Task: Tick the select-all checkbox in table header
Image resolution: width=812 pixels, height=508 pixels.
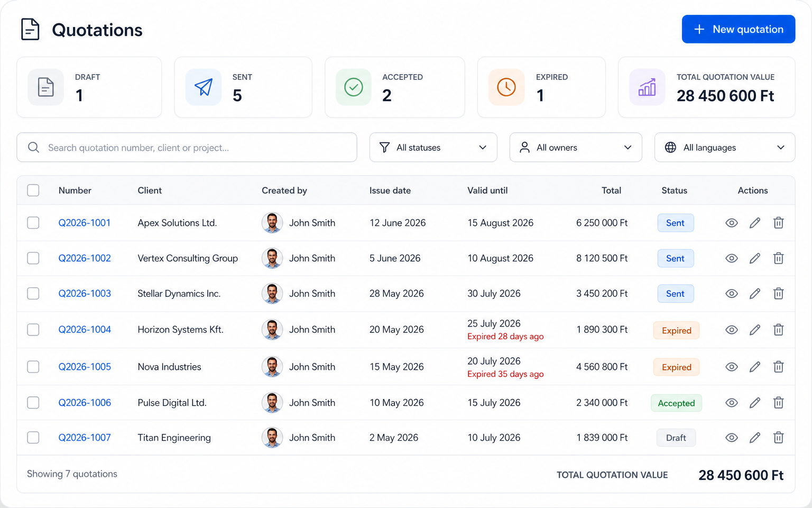Action: [33, 190]
